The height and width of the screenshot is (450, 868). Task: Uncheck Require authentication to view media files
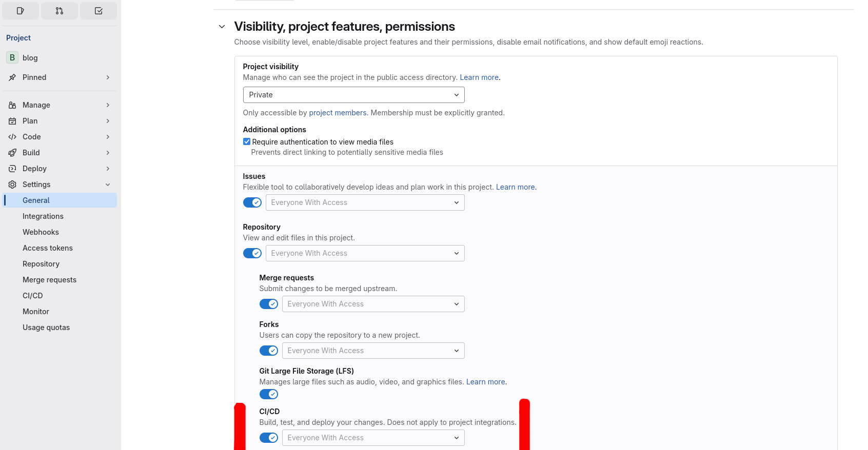pos(247,142)
